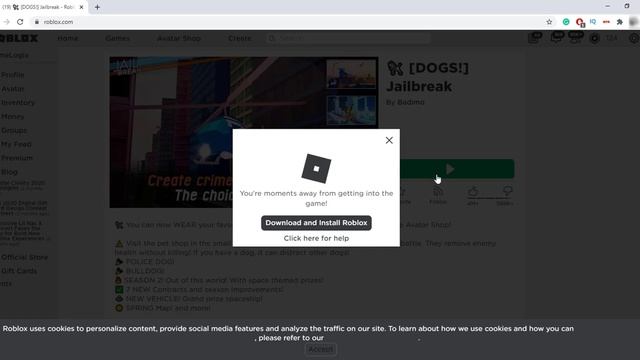Image resolution: width=640 pixels, height=360 pixels.
Task: Open Avatar in the sidebar
Action: tap(12, 89)
